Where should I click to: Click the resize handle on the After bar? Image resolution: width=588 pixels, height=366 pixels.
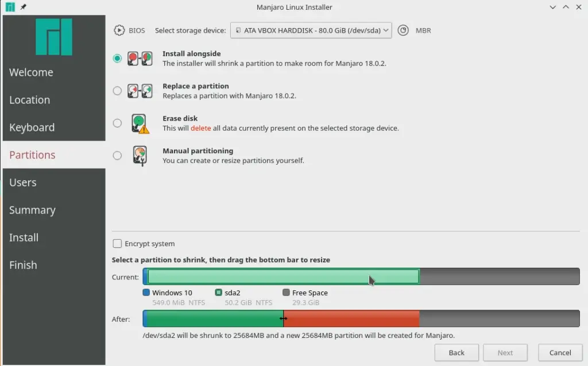(x=283, y=318)
